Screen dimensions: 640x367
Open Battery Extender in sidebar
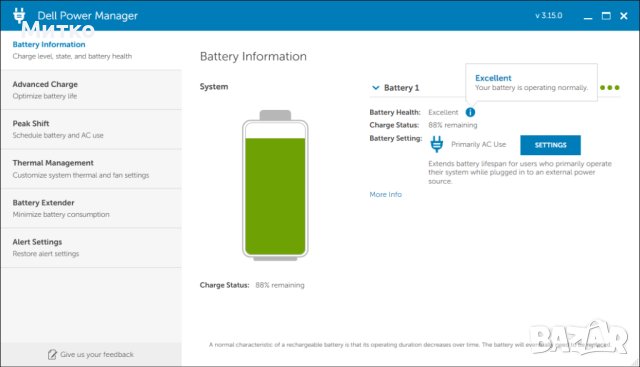(91, 208)
